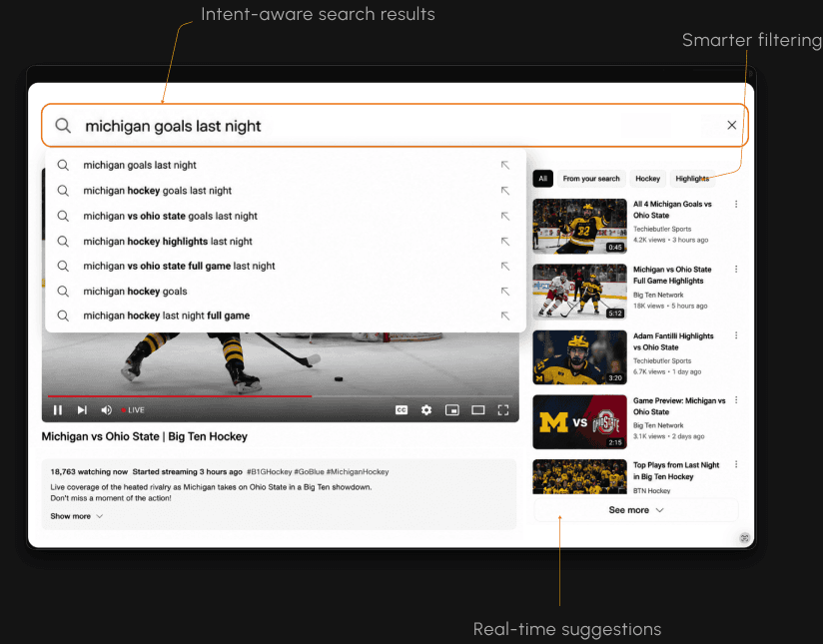Toggle theater mode
This screenshot has width=823, height=644.
[477, 410]
